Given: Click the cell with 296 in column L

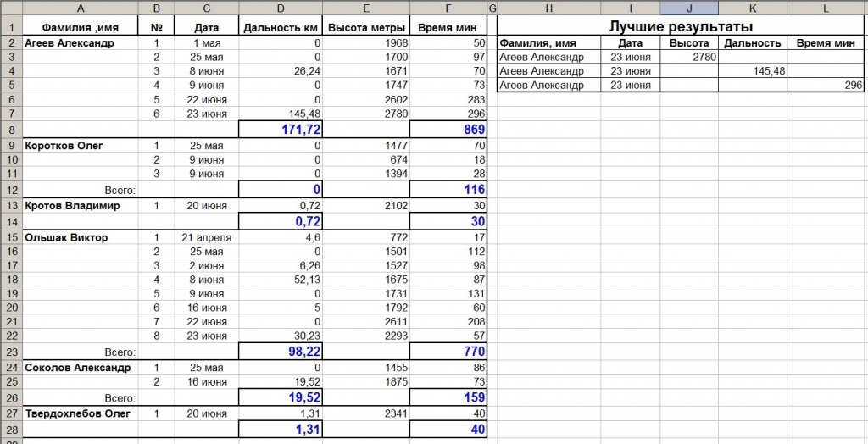Looking at the screenshot, I should click(x=826, y=85).
